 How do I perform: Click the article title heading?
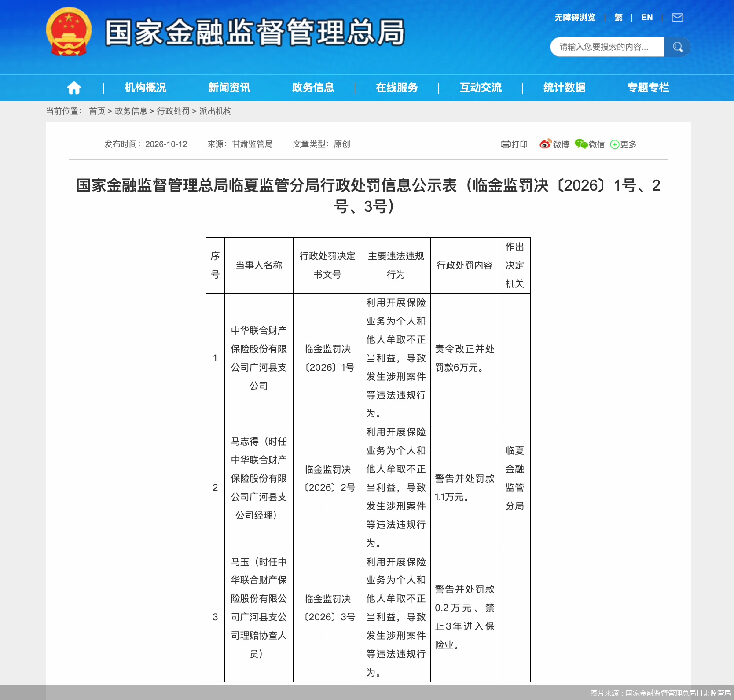[368, 195]
